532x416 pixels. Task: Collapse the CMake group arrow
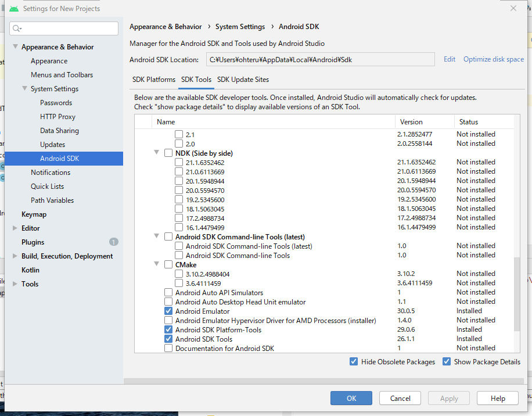(156, 264)
